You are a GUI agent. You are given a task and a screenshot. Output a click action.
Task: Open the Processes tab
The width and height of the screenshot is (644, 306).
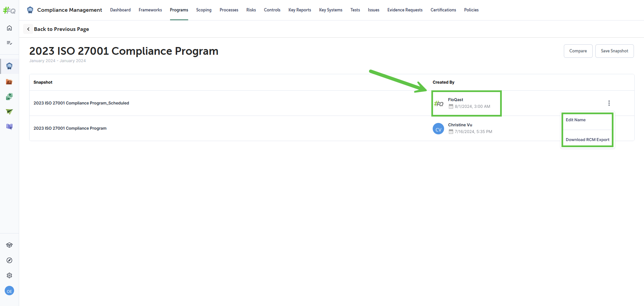click(x=229, y=10)
